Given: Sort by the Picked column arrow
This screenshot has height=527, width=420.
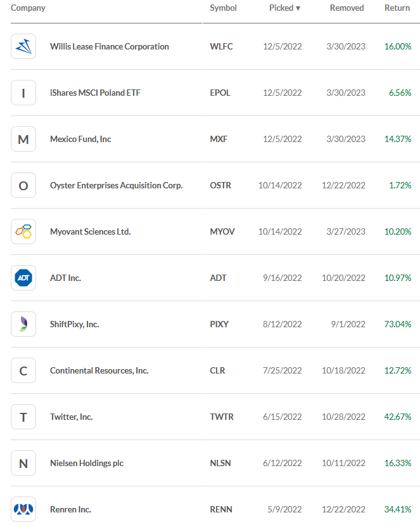Looking at the screenshot, I should [x=298, y=8].
